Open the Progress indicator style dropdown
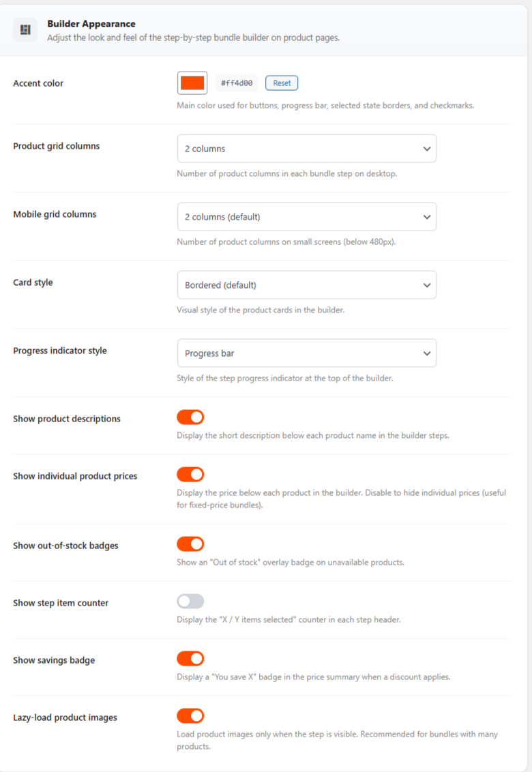The height and width of the screenshot is (772, 532). pos(306,353)
